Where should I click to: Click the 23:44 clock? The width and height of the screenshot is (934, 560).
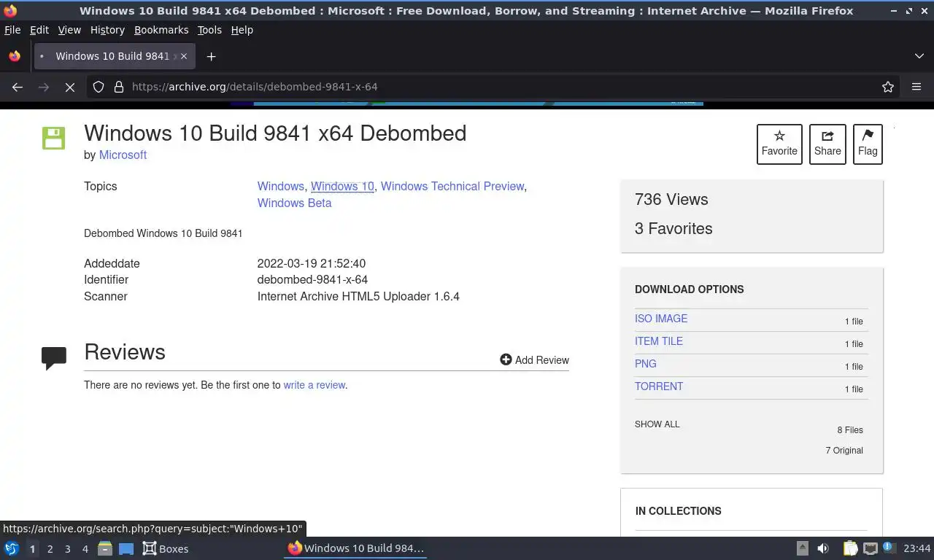tap(916, 548)
